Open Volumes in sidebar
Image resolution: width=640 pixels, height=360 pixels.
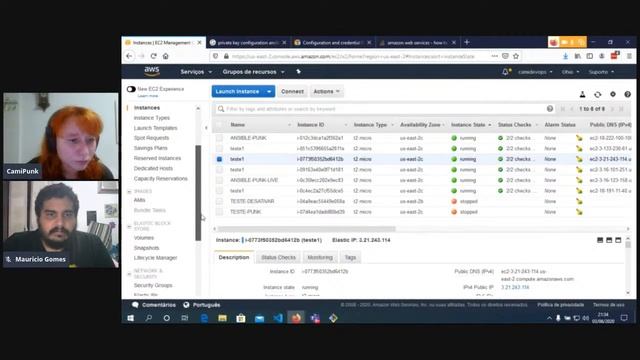pos(144,238)
